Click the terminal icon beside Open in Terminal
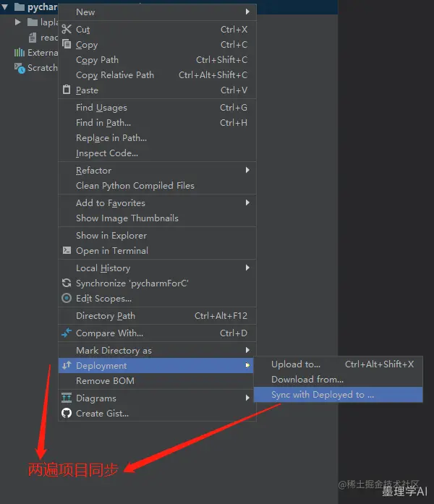 pyautogui.click(x=67, y=250)
